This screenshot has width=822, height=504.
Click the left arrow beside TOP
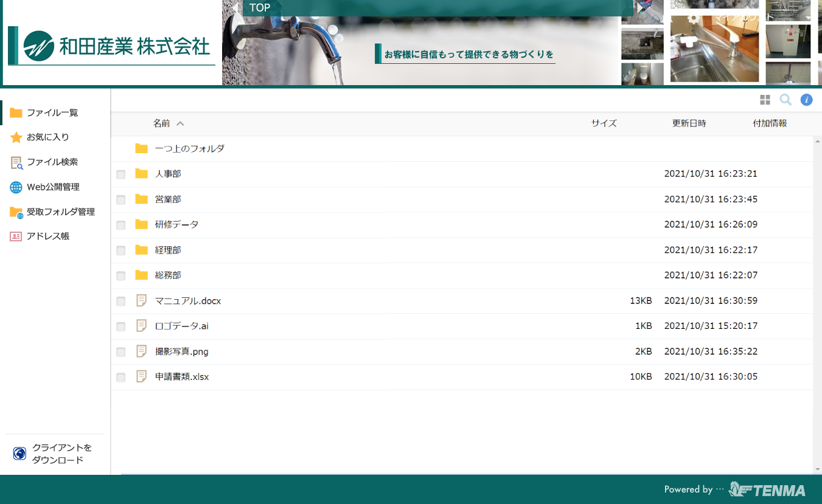pos(235,8)
